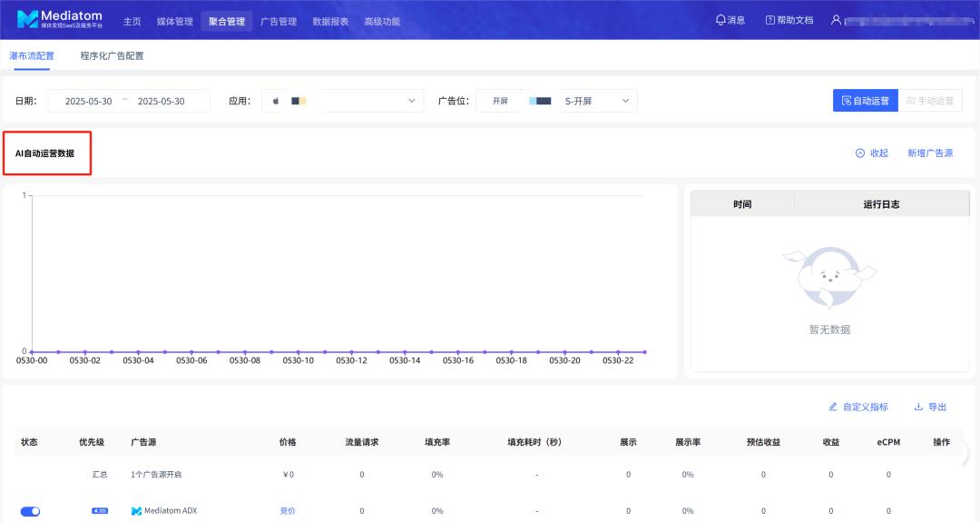Click the 竞价 price link
The height and width of the screenshot is (522, 980).
point(288,511)
